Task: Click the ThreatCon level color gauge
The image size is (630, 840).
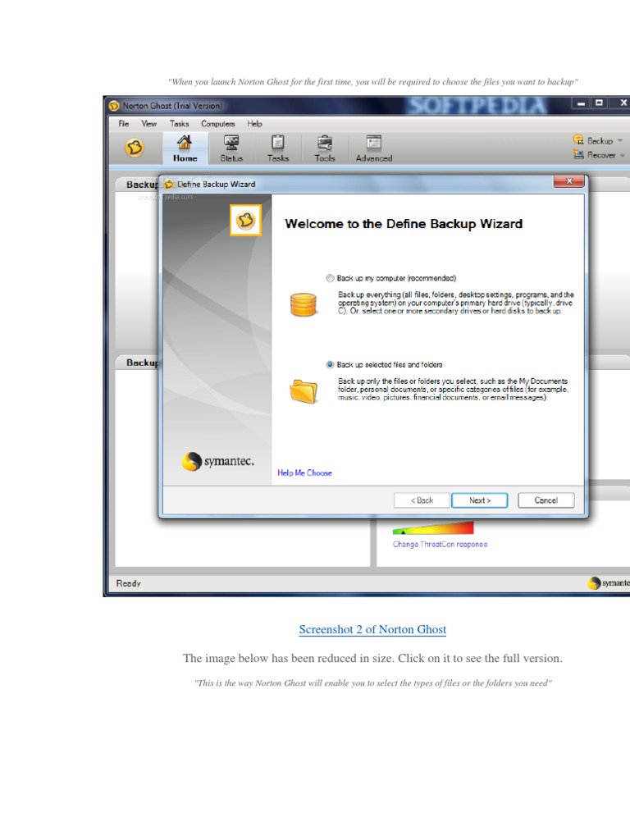Action: pos(433,529)
